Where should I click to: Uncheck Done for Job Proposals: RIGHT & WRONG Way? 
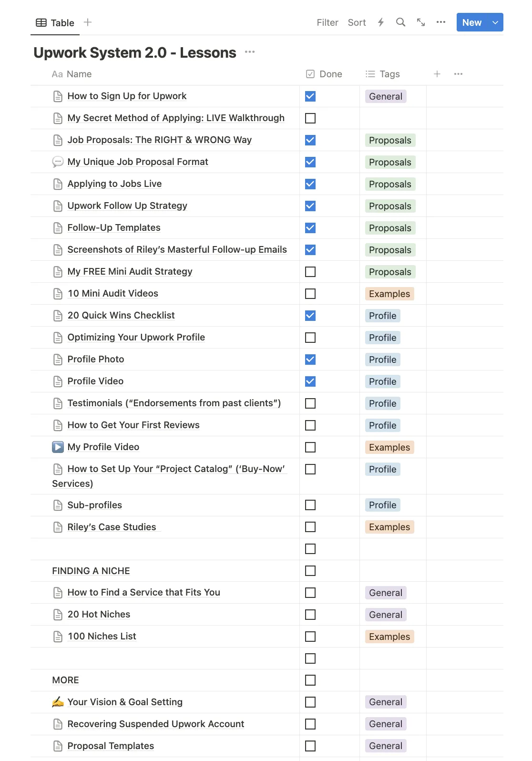(310, 140)
